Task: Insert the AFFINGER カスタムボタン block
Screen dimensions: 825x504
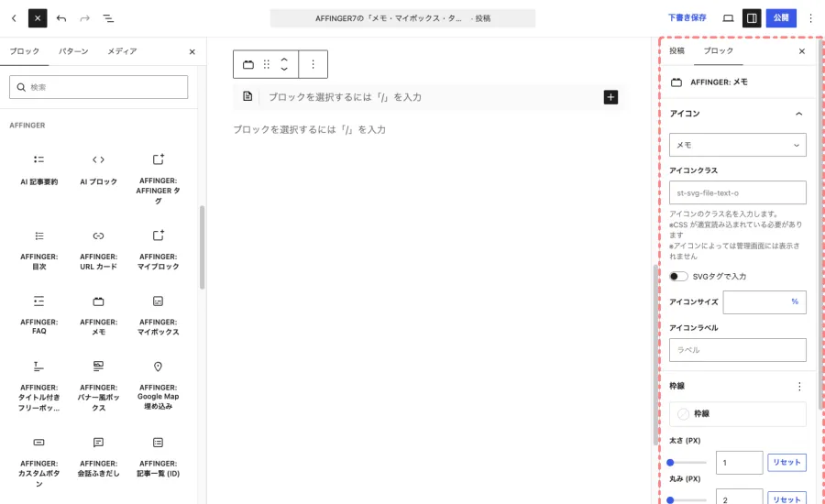Action: click(x=38, y=462)
